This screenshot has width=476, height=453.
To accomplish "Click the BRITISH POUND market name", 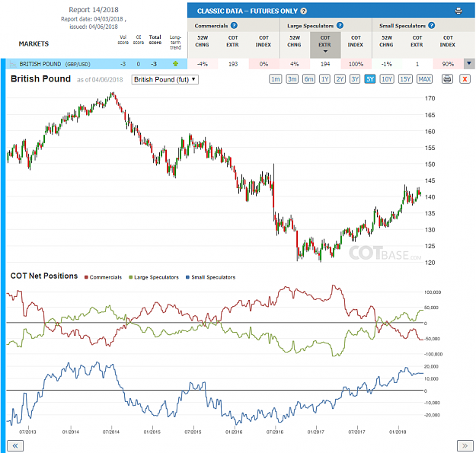I will point(40,64).
